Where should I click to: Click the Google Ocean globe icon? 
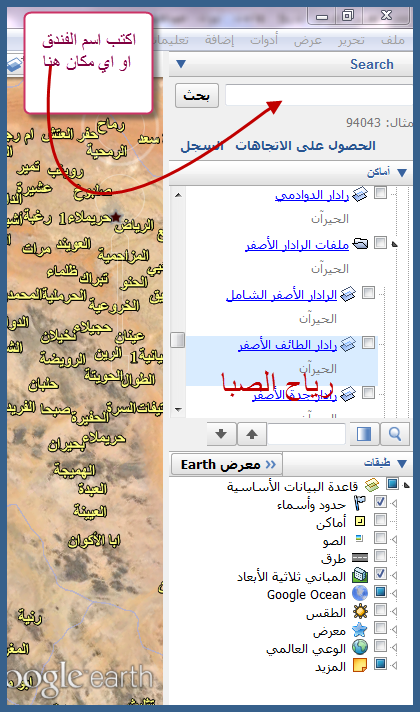[360, 593]
